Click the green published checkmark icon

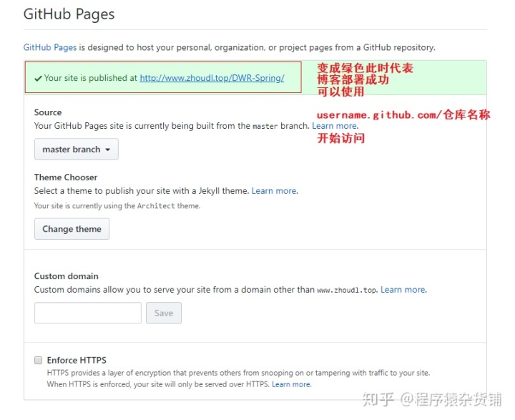(x=38, y=79)
